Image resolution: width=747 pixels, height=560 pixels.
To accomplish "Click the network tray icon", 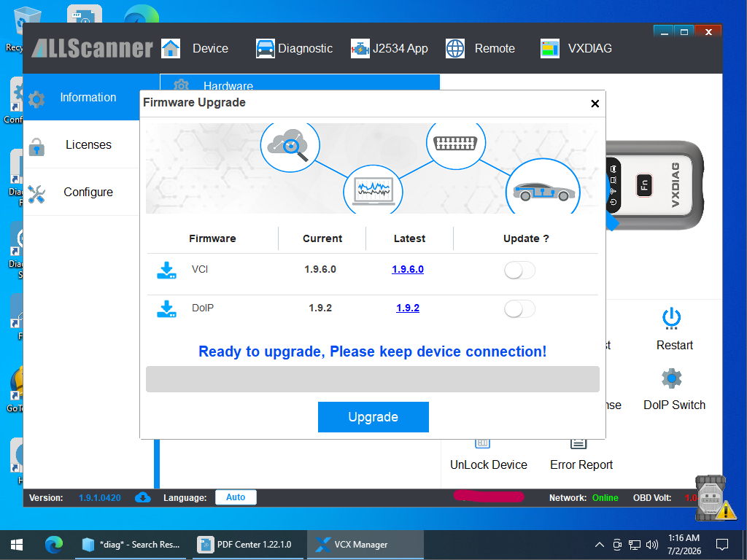I will tap(634, 545).
